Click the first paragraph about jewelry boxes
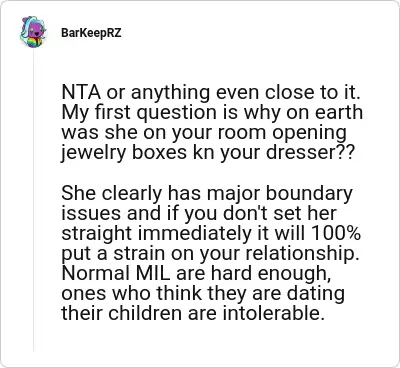The image size is (400, 368). click(x=212, y=123)
